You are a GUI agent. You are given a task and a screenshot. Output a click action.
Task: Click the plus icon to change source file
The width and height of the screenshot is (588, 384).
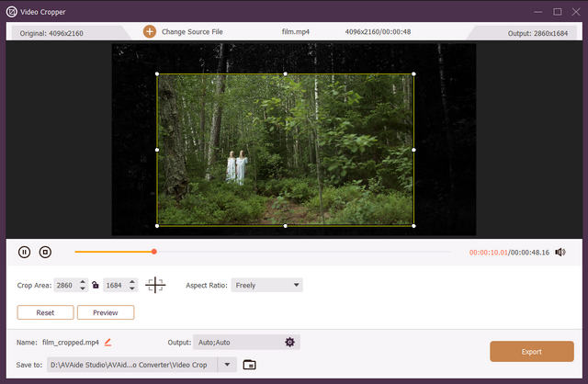point(149,31)
